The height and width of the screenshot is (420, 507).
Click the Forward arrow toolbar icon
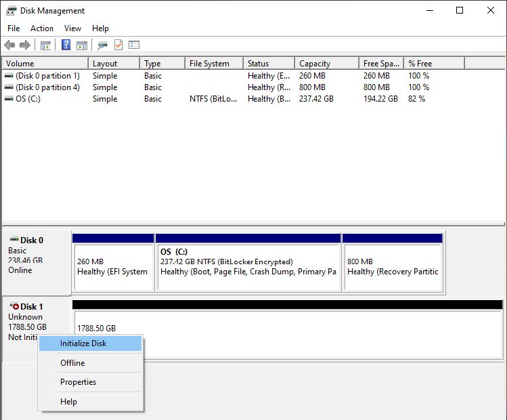pos(25,45)
